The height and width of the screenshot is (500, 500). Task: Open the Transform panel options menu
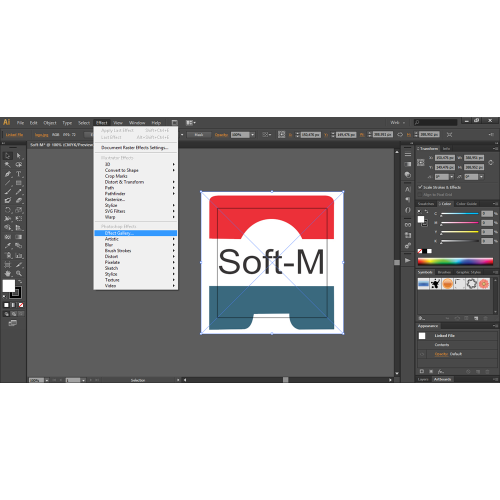tap(495, 148)
